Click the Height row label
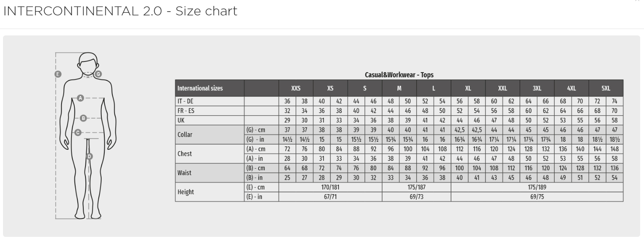644x242 pixels. (x=185, y=192)
